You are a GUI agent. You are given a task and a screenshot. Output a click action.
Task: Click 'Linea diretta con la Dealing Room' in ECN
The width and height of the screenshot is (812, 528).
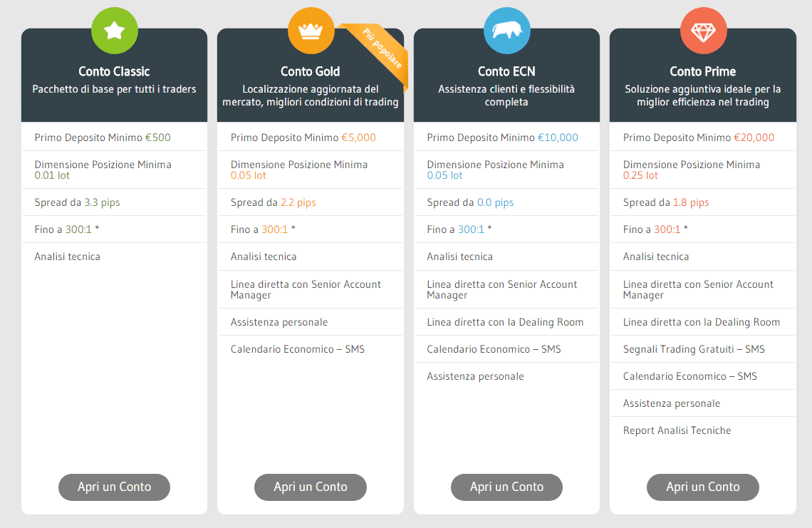pos(506,322)
